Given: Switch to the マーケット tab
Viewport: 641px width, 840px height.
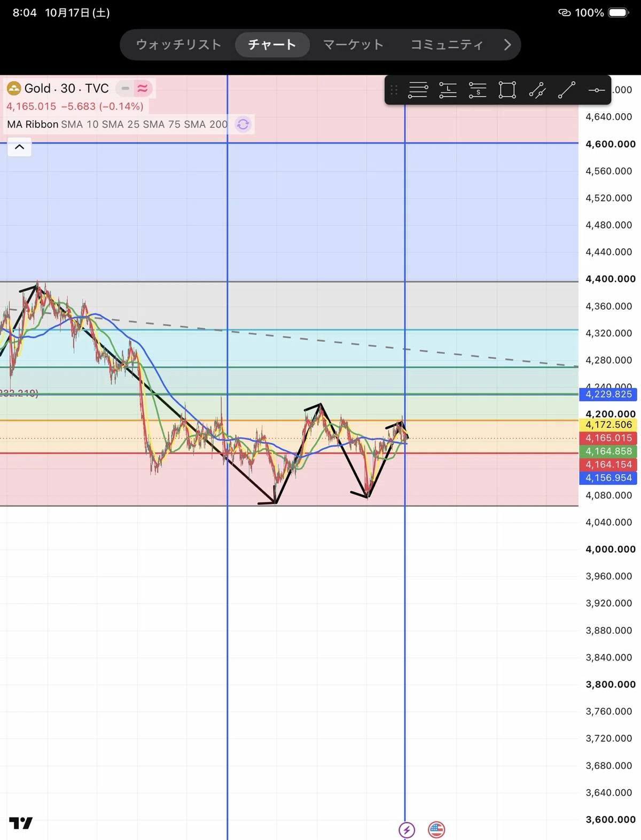Looking at the screenshot, I should (x=354, y=44).
